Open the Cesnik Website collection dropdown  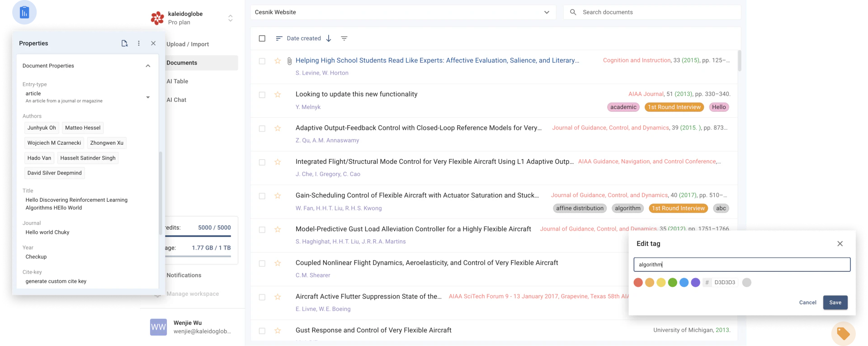point(547,12)
